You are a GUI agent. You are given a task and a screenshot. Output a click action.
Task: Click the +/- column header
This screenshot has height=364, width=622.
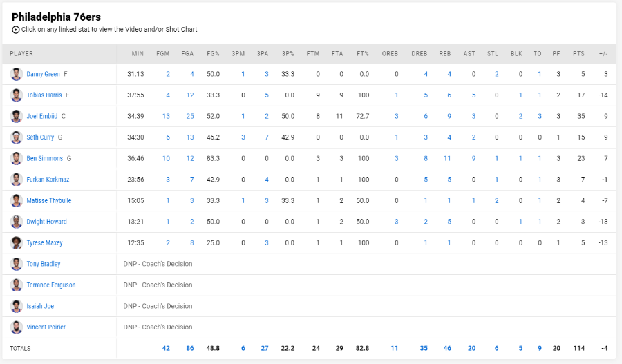click(x=603, y=54)
